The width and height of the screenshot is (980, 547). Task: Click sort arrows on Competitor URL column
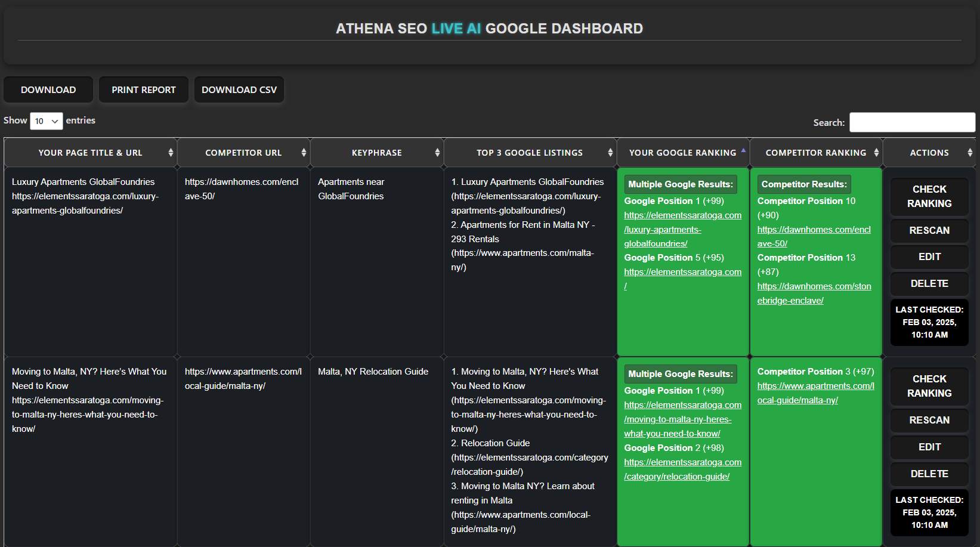[x=304, y=153]
